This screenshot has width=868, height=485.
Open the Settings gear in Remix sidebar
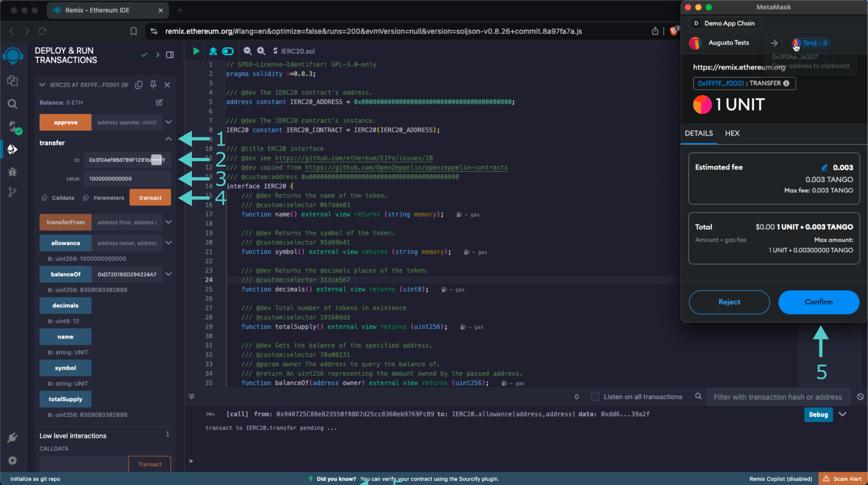12,461
